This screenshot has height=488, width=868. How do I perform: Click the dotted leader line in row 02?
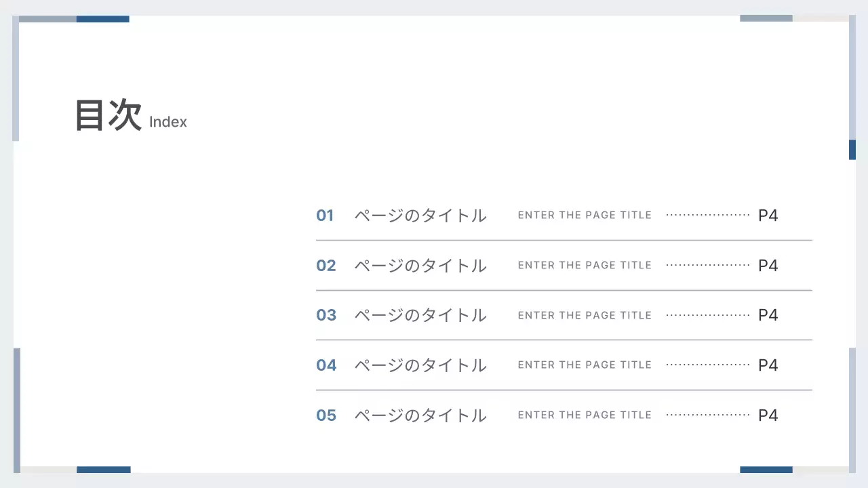[708, 266]
